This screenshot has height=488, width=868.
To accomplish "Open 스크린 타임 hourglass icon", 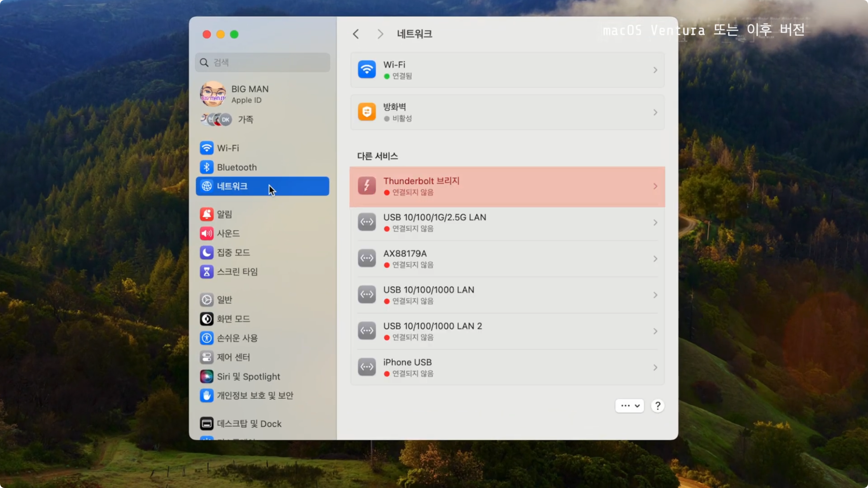I will point(207,271).
